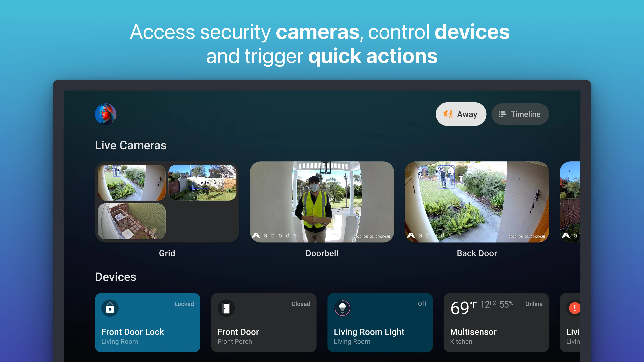Select the Live Cameras section header

click(x=130, y=145)
